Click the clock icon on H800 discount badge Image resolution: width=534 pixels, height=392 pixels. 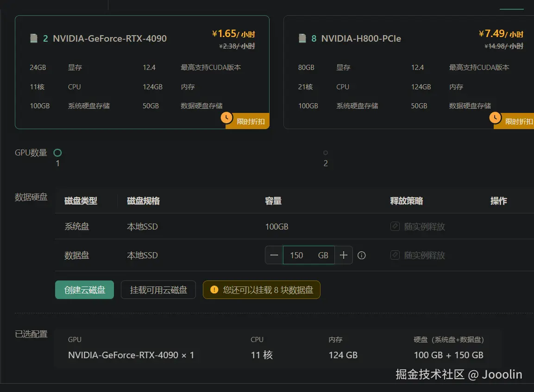[x=495, y=118]
